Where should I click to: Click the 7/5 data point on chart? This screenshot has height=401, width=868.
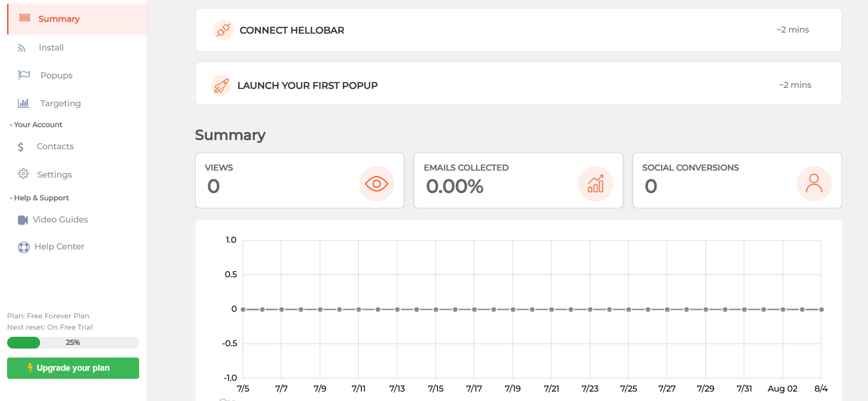243,309
